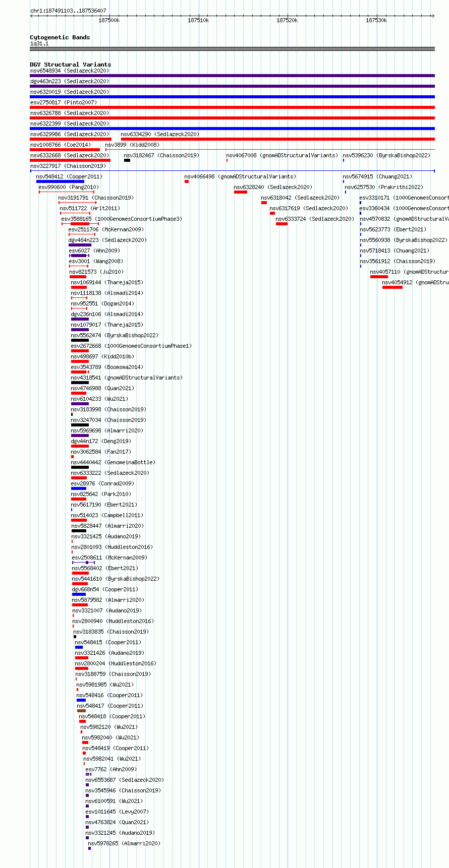Click nsv5718413 (Chuang2021) label
449x868 pixels.
click(x=395, y=251)
